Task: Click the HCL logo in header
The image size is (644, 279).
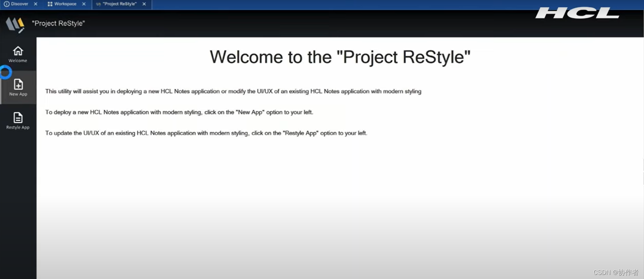Action: coord(577,13)
